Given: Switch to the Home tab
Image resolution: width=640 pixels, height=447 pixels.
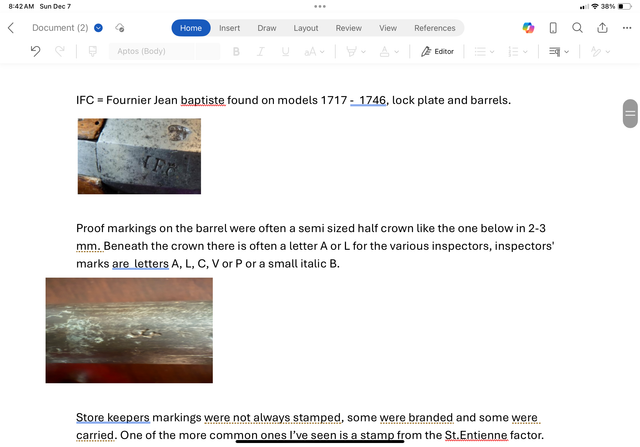Looking at the screenshot, I should [x=191, y=28].
